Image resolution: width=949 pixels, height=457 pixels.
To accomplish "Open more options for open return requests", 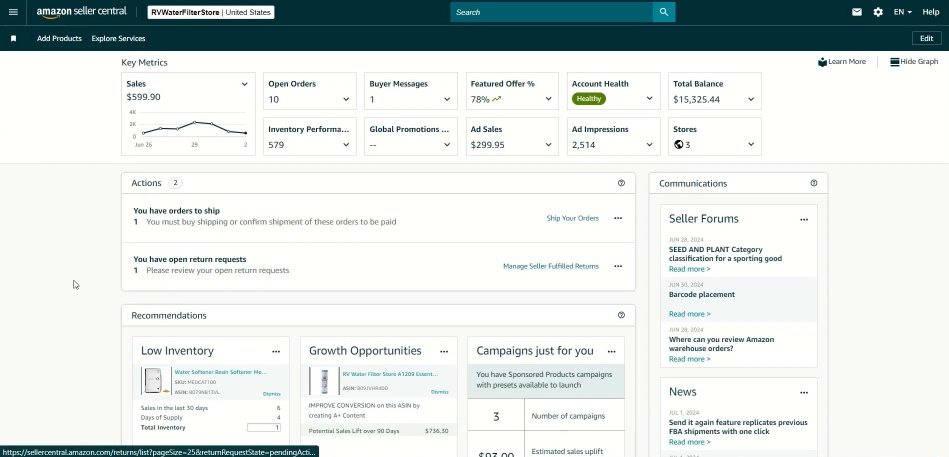I will [x=618, y=266].
